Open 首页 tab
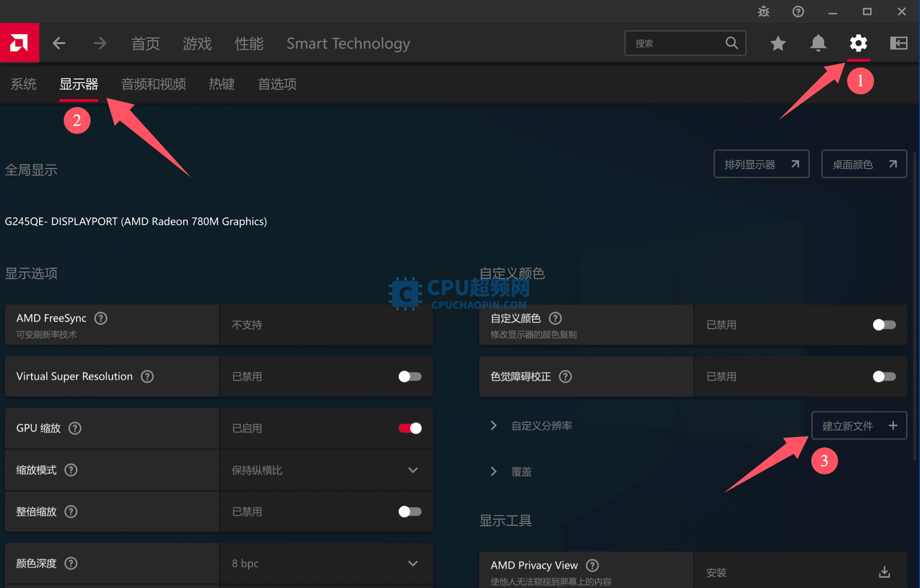920x588 pixels. [146, 44]
